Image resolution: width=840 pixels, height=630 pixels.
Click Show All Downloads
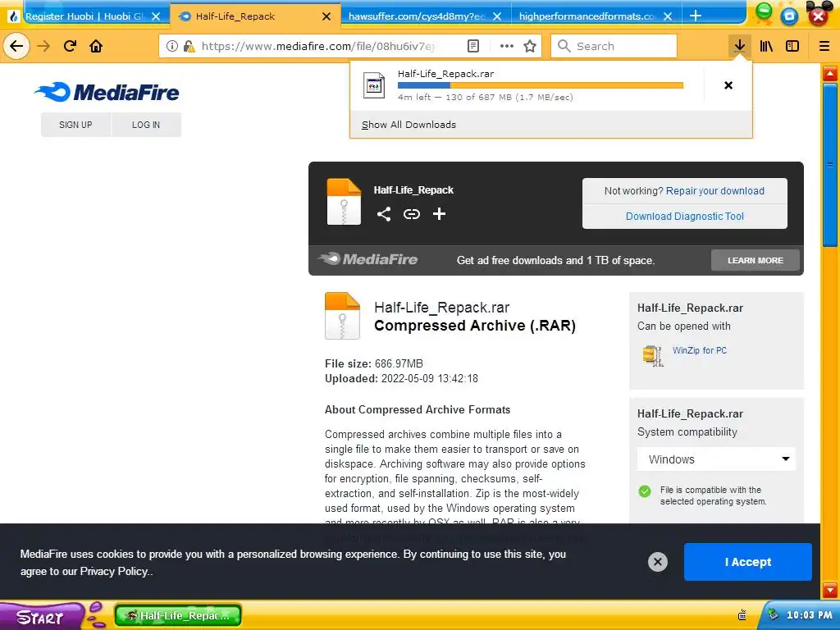(409, 125)
